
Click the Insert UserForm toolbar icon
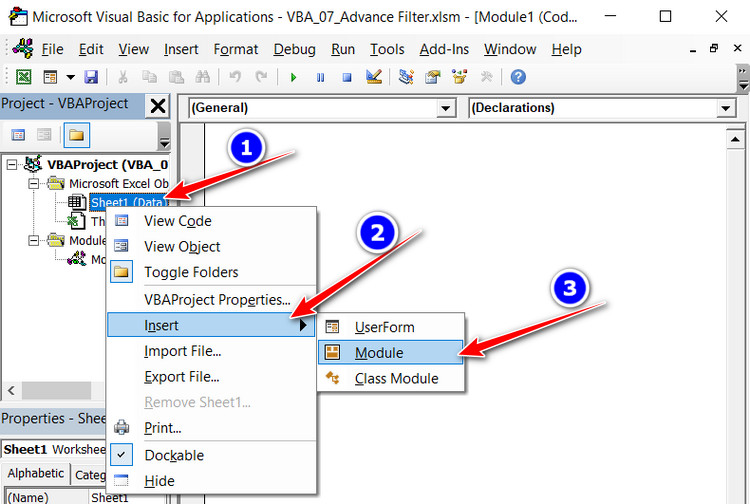point(50,77)
